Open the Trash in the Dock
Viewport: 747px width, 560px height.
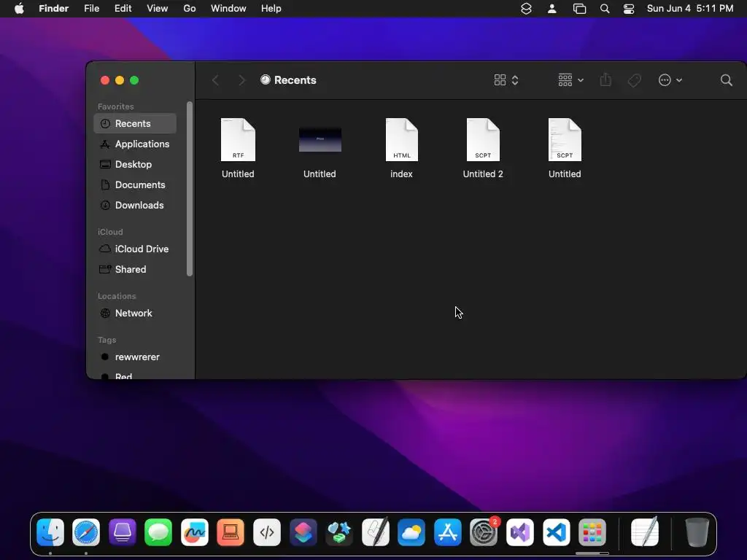(697, 532)
